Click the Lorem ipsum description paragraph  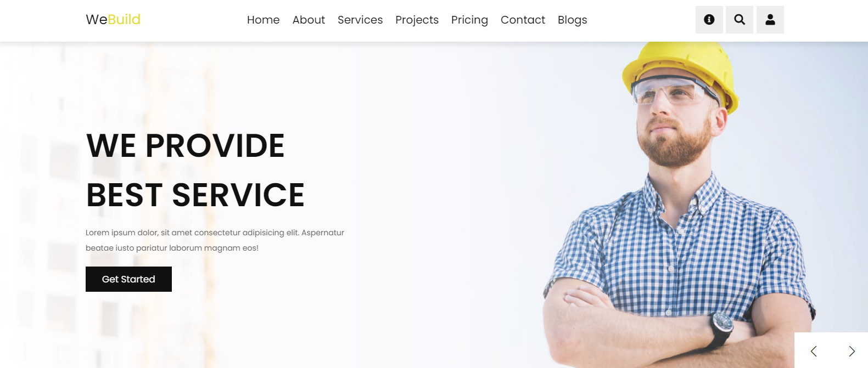[215, 240]
